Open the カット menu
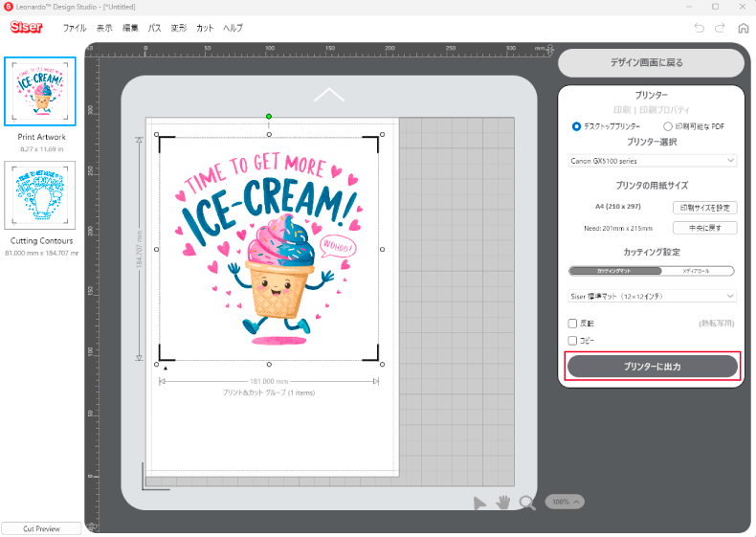The image size is (756, 537). coord(205,28)
